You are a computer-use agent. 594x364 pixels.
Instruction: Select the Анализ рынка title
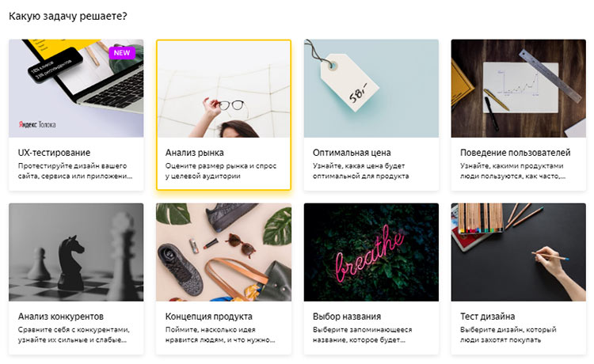(195, 152)
